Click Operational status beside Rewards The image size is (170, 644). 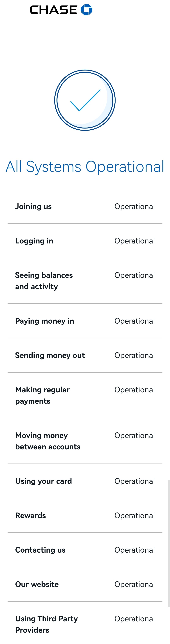point(134,516)
